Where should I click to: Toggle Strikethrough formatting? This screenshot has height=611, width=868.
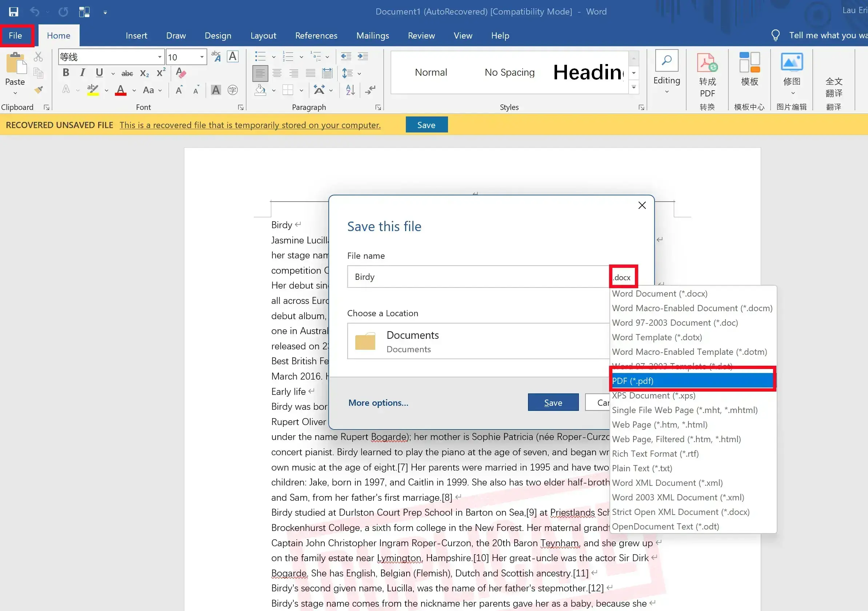(127, 73)
